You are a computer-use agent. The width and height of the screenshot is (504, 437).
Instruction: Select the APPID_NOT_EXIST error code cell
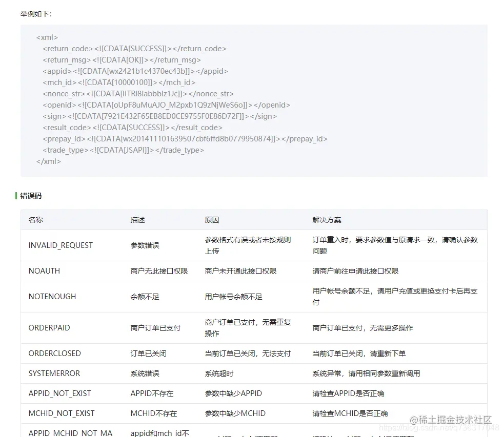60,393
